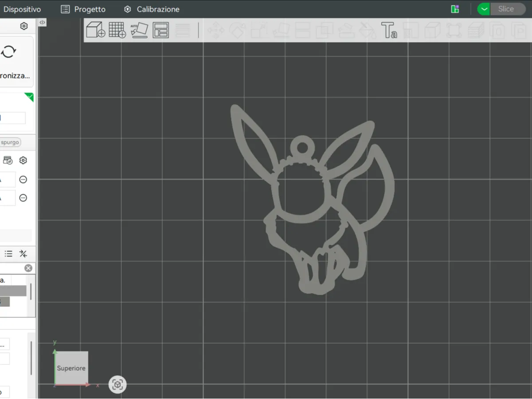Expand the first filament's more options
Screen dimensions: 532x399
pyautogui.click(x=23, y=180)
